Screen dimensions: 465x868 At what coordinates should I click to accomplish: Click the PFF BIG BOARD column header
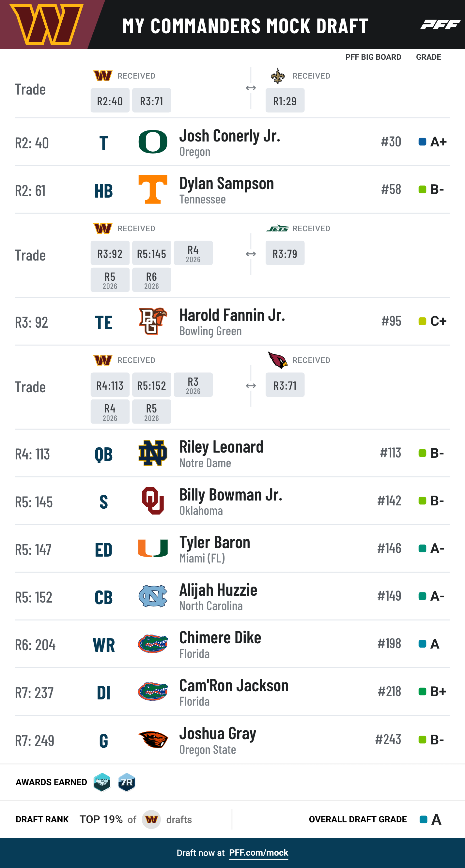click(373, 57)
